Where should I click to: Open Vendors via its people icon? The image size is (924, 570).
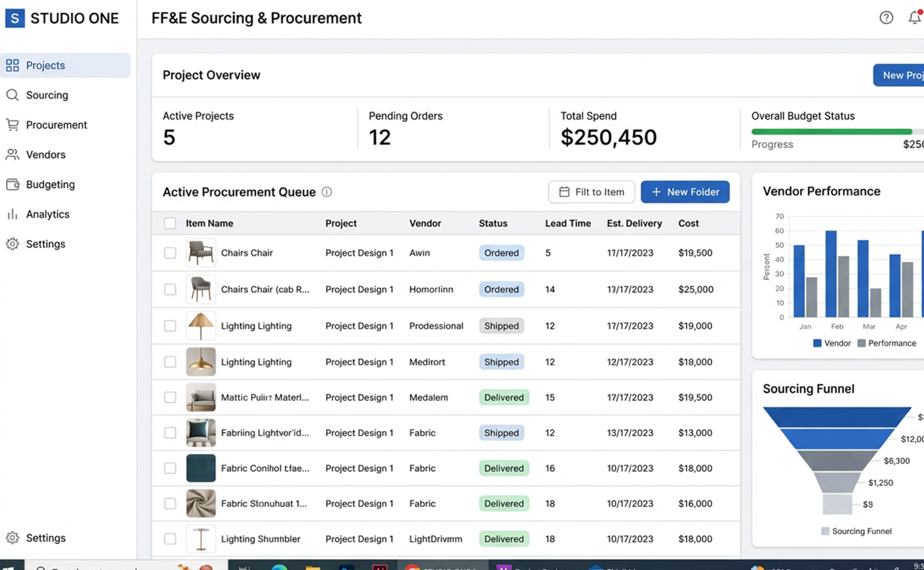[x=12, y=154]
